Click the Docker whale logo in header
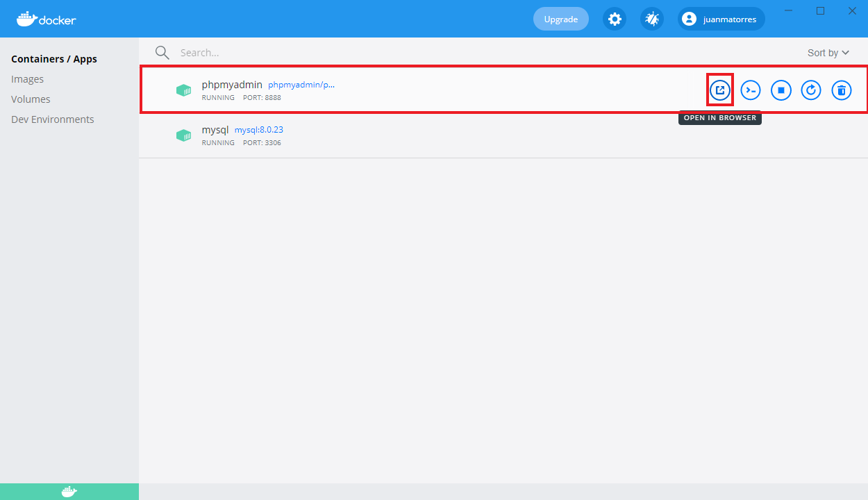The image size is (868, 500). (46, 19)
